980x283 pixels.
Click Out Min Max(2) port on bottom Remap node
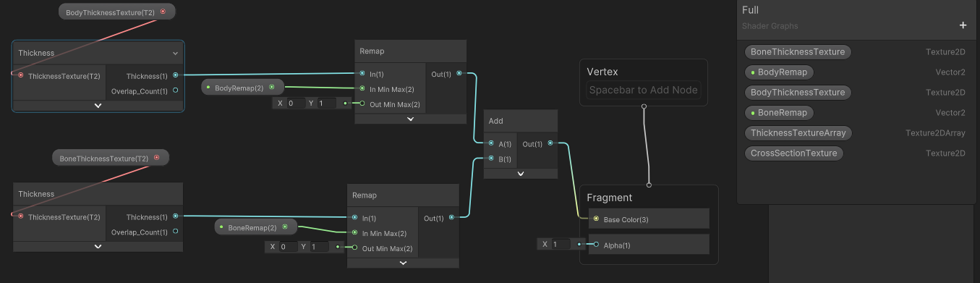(354, 248)
